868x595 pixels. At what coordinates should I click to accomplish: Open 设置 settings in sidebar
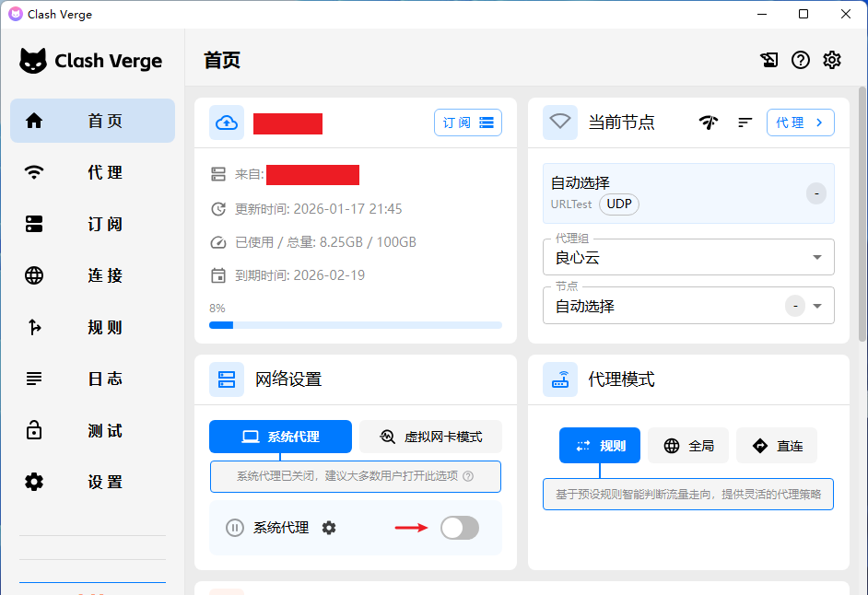point(92,482)
